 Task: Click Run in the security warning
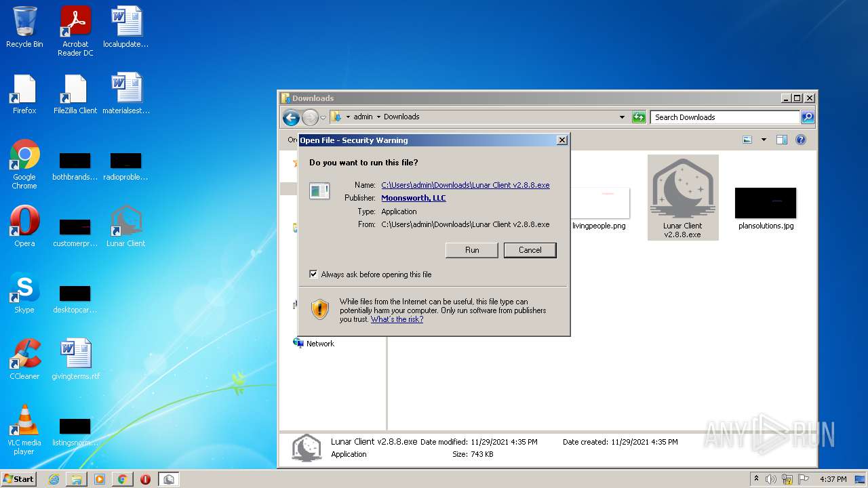pyautogui.click(x=472, y=250)
